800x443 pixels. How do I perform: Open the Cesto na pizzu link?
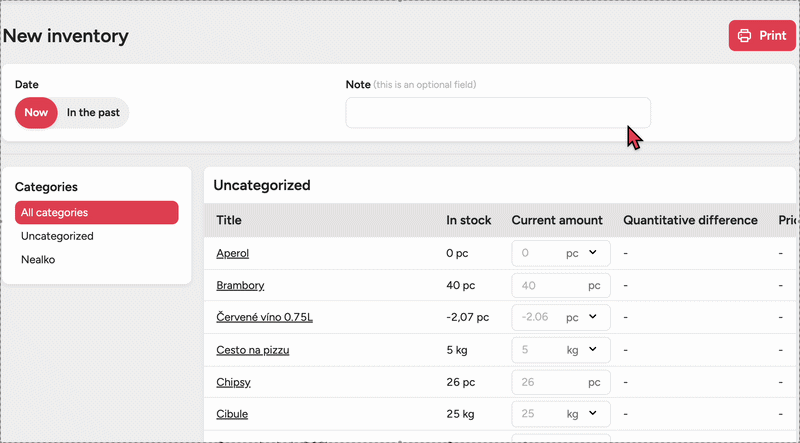(x=253, y=350)
